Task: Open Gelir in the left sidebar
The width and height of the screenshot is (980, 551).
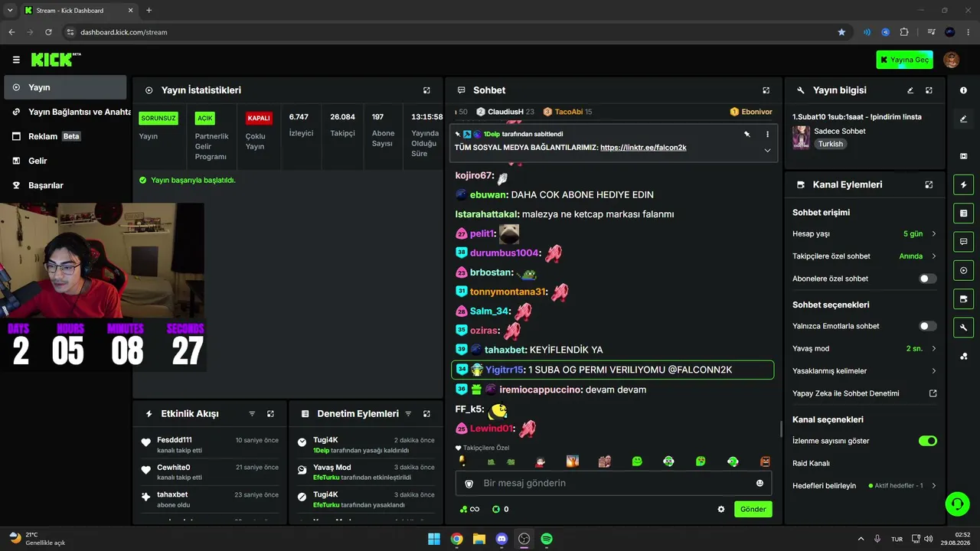Action: (x=65, y=161)
